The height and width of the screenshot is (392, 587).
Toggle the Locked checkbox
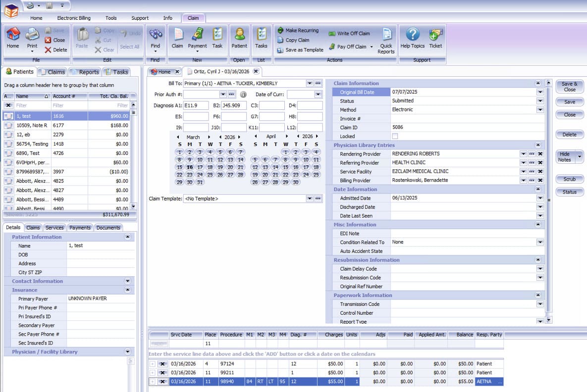(395, 136)
